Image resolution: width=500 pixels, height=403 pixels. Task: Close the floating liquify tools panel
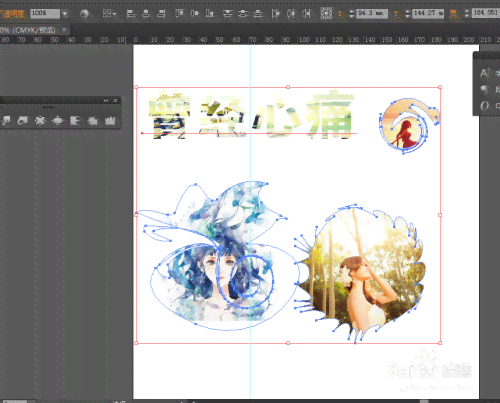point(115,100)
